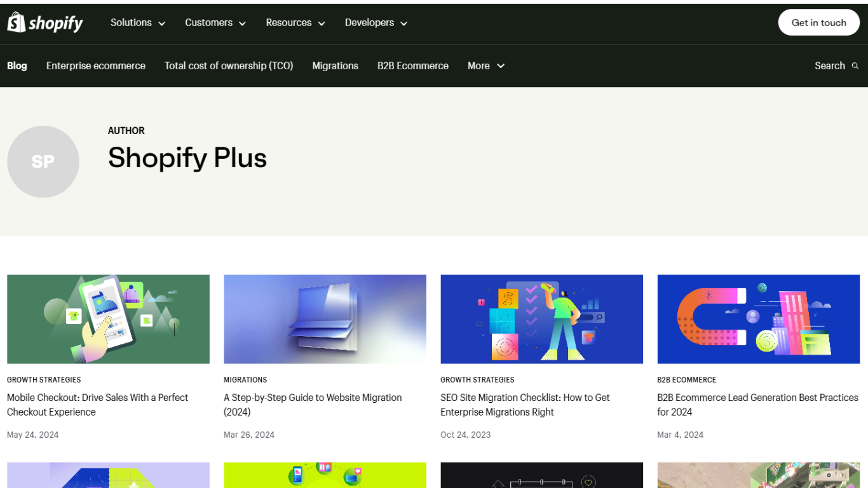Click the 'Mar 4, 2024' date
This screenshot has width=868, height=488.
(x=681, y=435)
